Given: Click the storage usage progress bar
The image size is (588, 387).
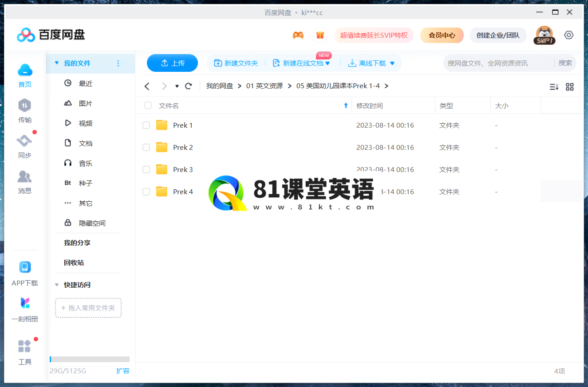Looking at the screenshot, I should pos(90,360).
